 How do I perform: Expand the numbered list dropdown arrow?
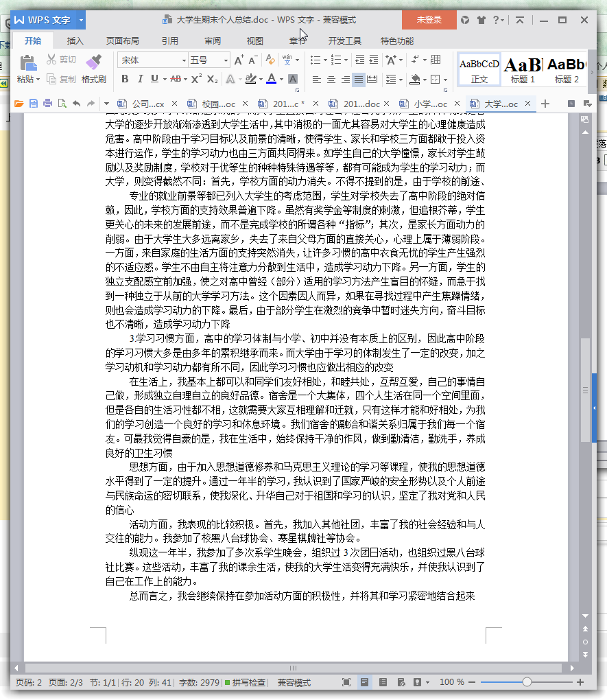pyautogui.click(x=346, y=60)
